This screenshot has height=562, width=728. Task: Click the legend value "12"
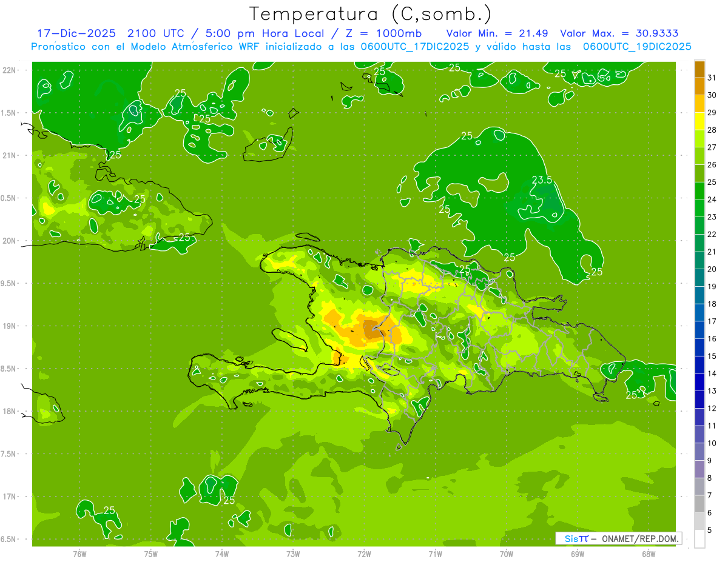pos(712,408)
